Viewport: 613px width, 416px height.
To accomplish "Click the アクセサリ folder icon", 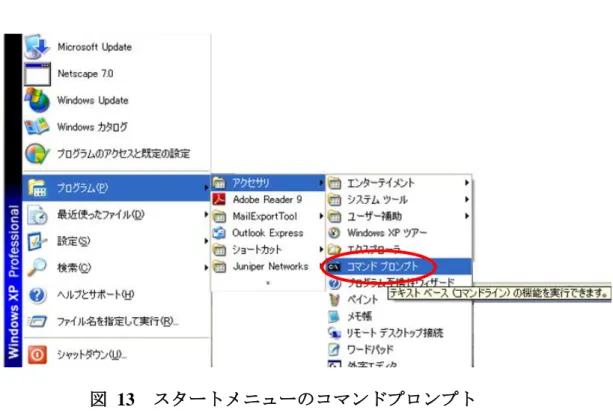I will [219, 183].
